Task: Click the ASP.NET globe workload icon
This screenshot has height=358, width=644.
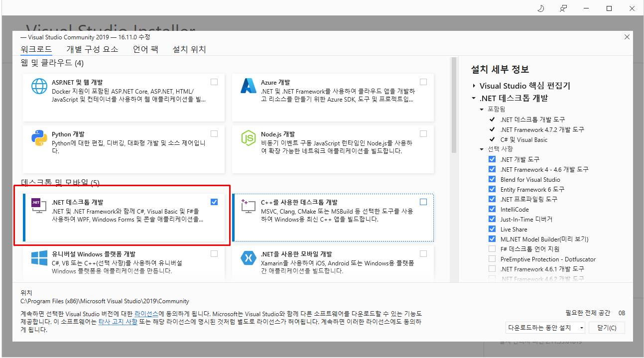Action: (39, 86)
